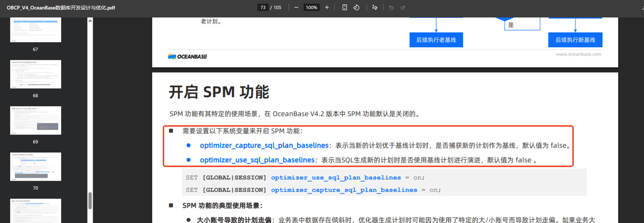Click the thumbnail sidebar scrollbar handle
The width and height of the screenshot is (644, 223).
90,201
